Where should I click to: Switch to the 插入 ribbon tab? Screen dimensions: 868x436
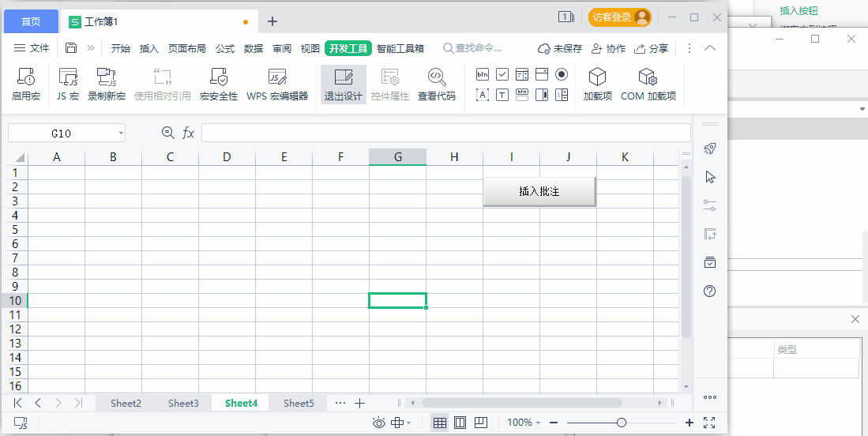[x=149, y=49]
